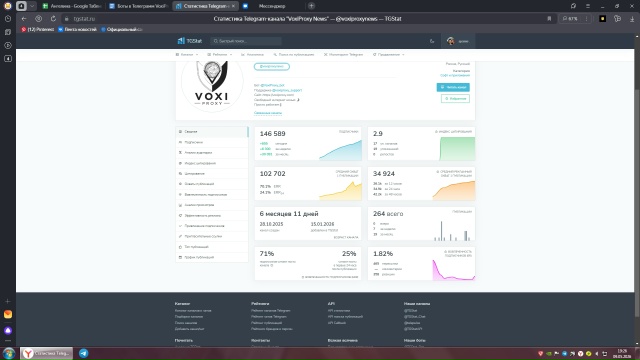Viewport: 640px width, 360px height.
Task: Click the publications total 264 всего
Action: (x=388, y=214)
